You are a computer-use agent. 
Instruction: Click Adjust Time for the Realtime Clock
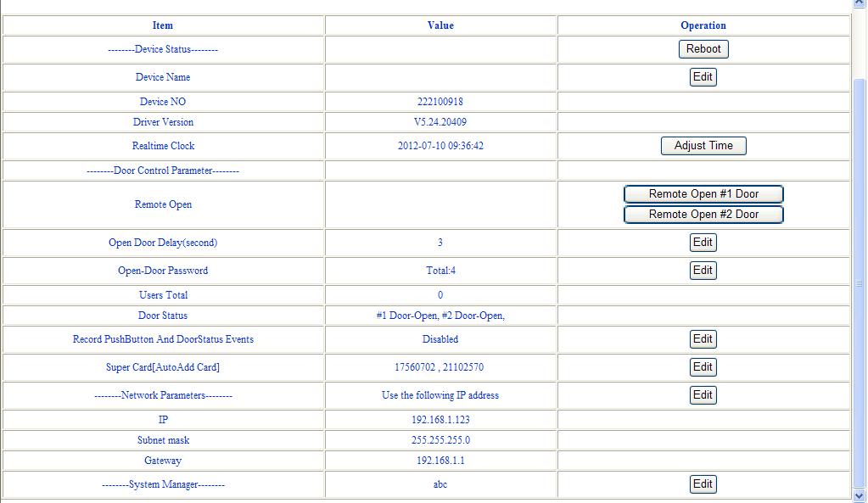click(703, 145)
